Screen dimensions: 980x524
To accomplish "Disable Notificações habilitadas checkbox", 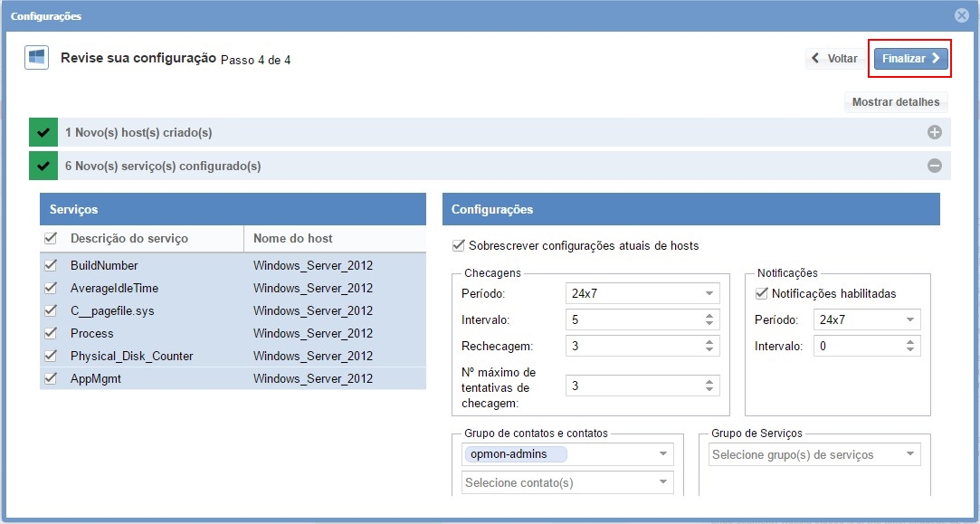I will (761, 293).
